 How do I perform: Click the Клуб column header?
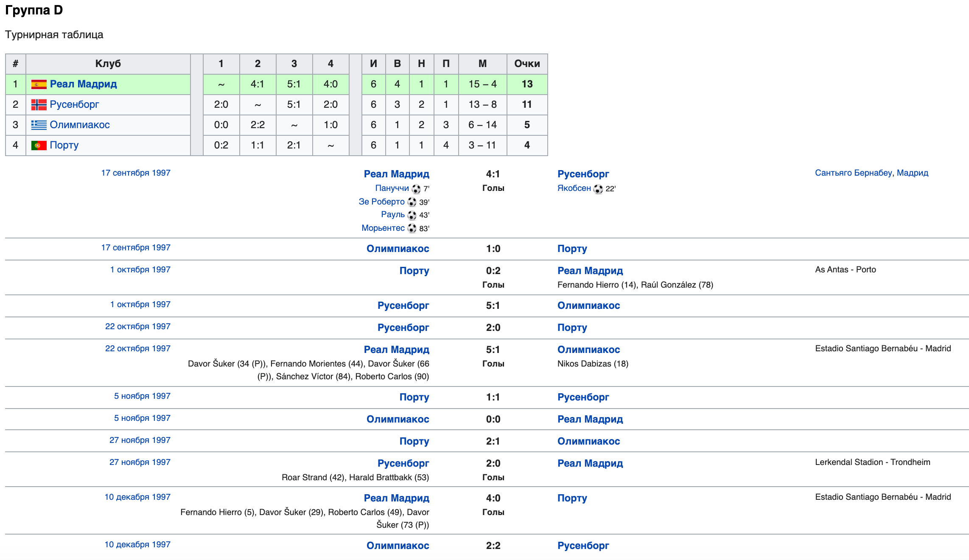coord(108,64)
